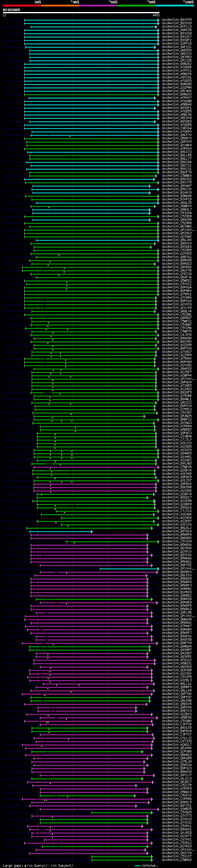Open hit label UniRef100_B7FLC3
The width and height of the screenshot is (197, 868).
click(177, 26)
